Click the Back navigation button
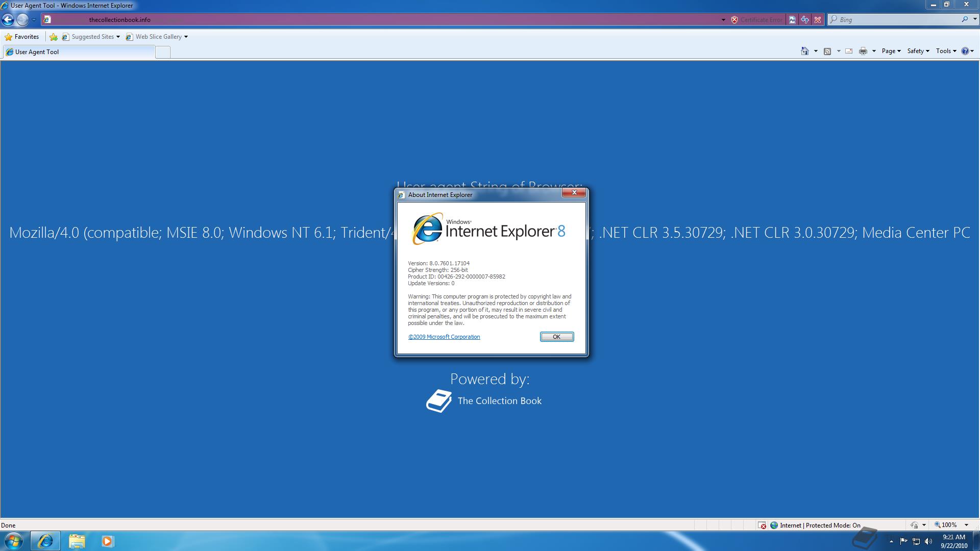The width and height of the screenshot is (980, 551). pyautogui.click(x=8, y=20)
